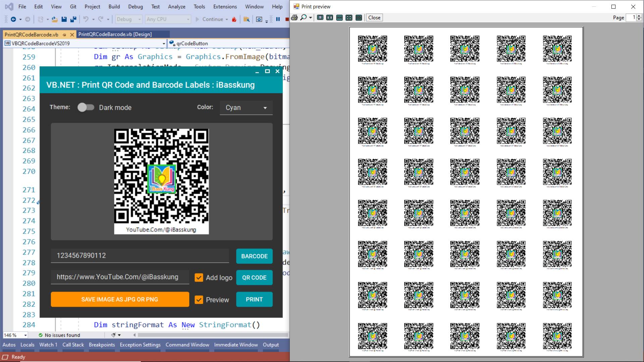Click the QR CODE button
644x362 pixels.
point(254,278)
